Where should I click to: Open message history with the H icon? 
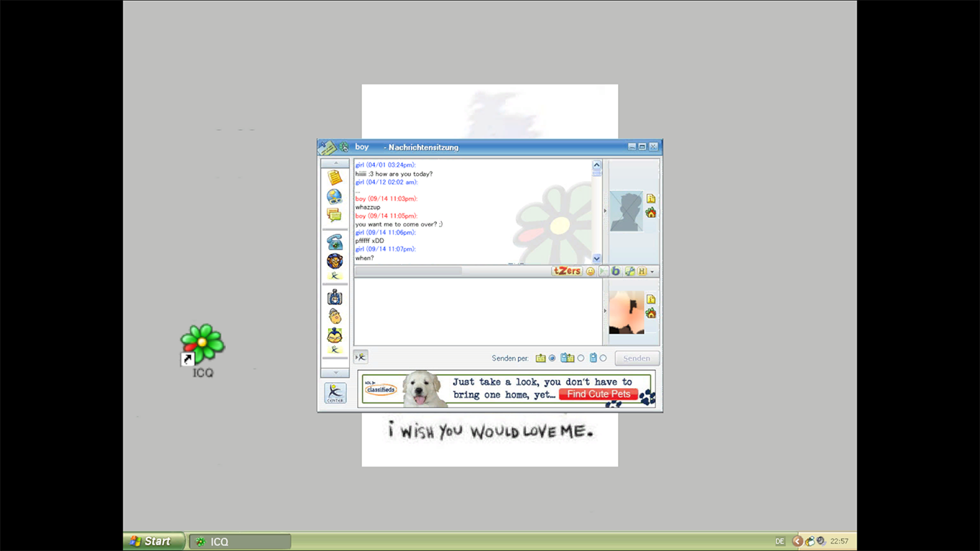point(642,271)
